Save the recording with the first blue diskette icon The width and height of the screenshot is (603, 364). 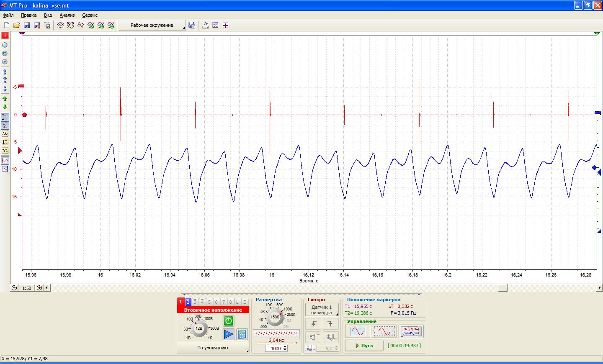[27, 26]
